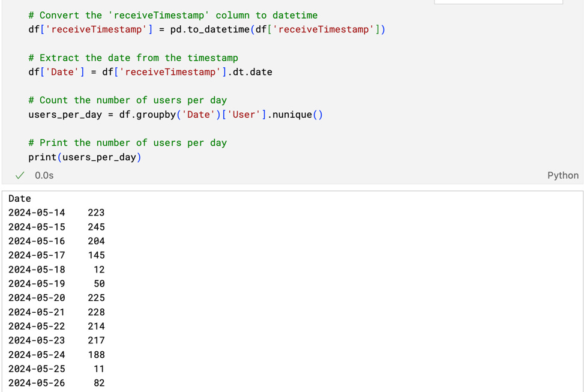Select the 2024-05-18 output row date
This screenshot has height=392, width=584.
37,270
